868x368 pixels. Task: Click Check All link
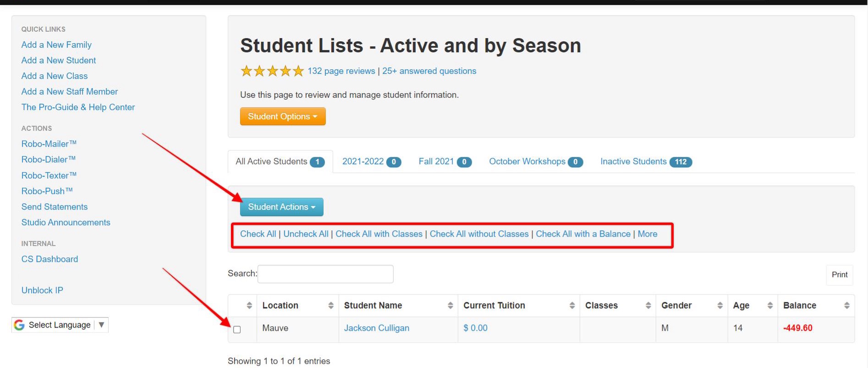click(258, 234)
